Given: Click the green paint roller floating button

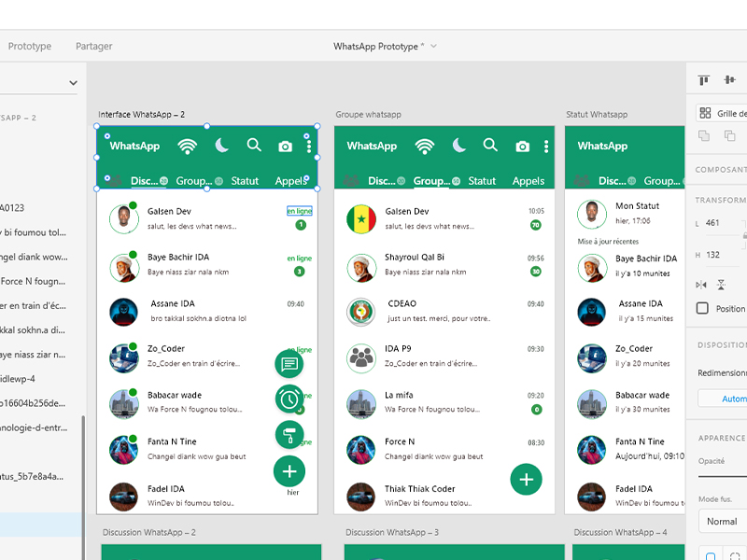Looking at the screenshot, I should point(289,435).
